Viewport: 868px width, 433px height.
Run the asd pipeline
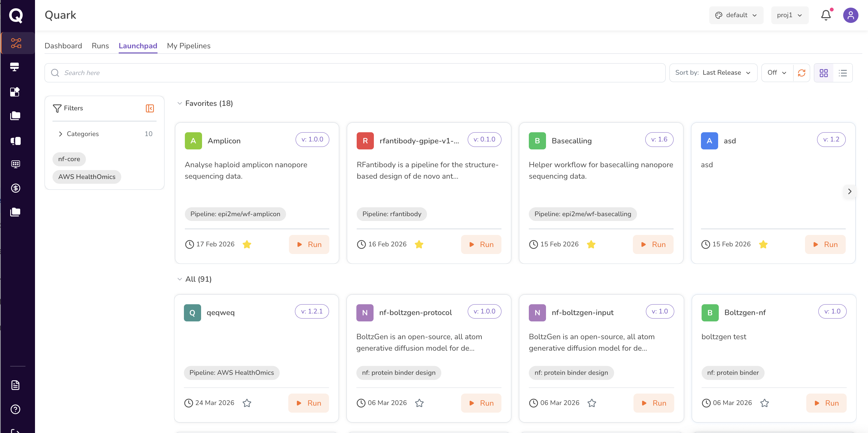coord(825,244)
